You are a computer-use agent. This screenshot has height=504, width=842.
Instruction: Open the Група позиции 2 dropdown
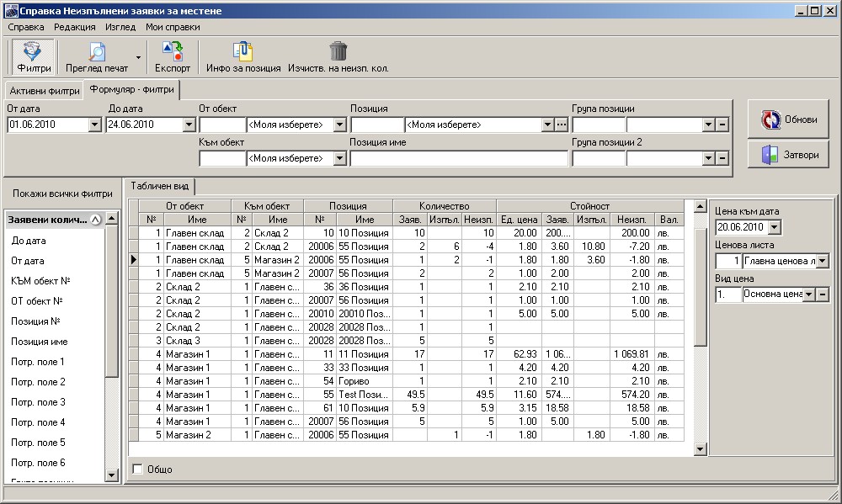[x=708, y=158]
